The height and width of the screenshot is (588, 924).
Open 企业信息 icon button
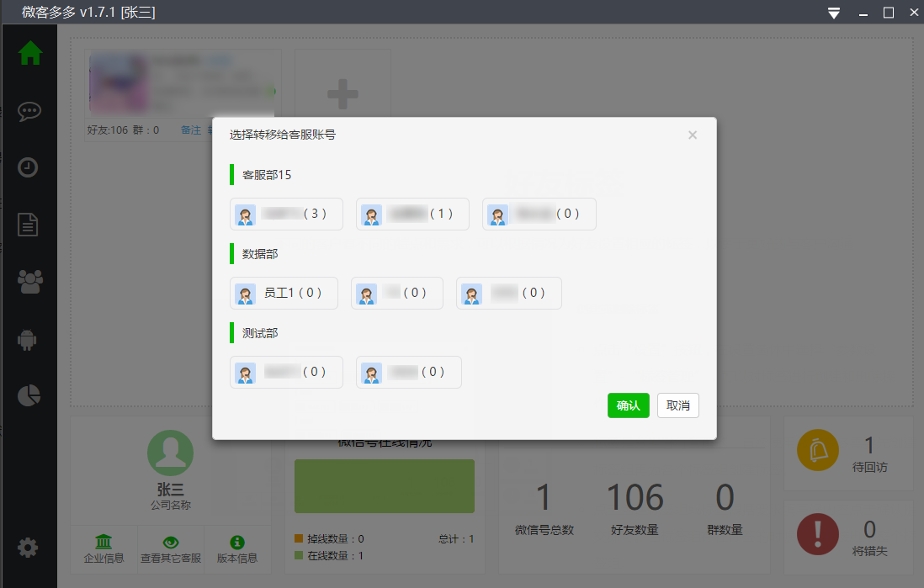(104, 549)
